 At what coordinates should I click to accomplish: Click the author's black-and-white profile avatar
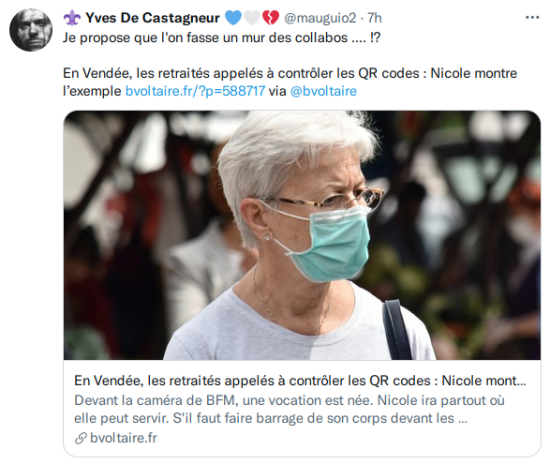click(x=31, y=30)
